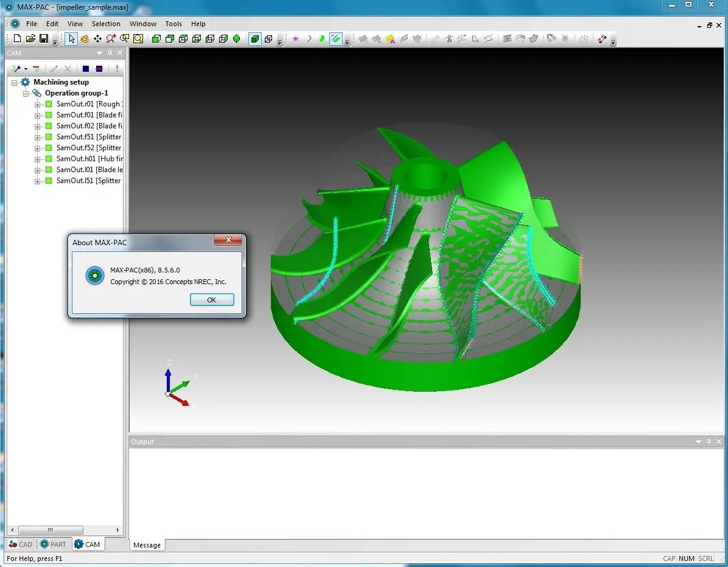Viewport: 728px width, 567px height.
Task: Close the About MAX-PAC dialog
Action: pyautogui.click(x=228, y=240)
